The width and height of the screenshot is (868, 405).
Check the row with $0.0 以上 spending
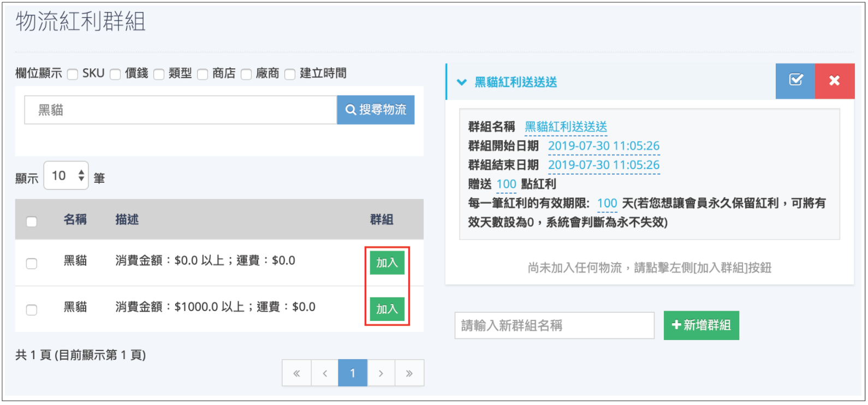32,264
